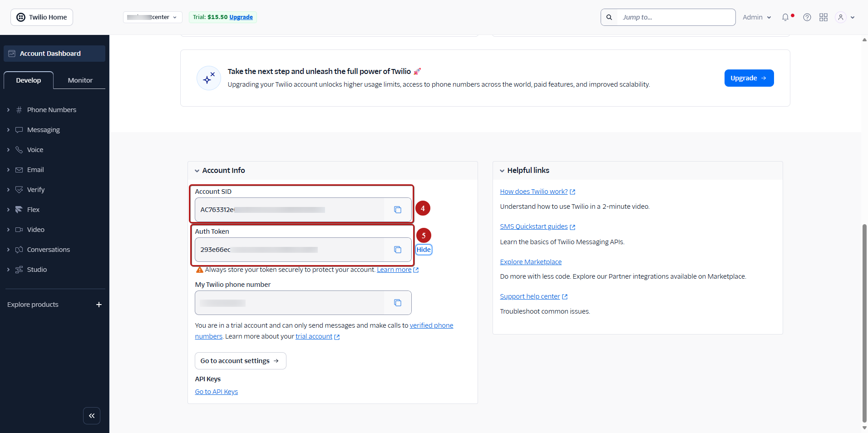Go to account settings

click(x=241, y=361)
